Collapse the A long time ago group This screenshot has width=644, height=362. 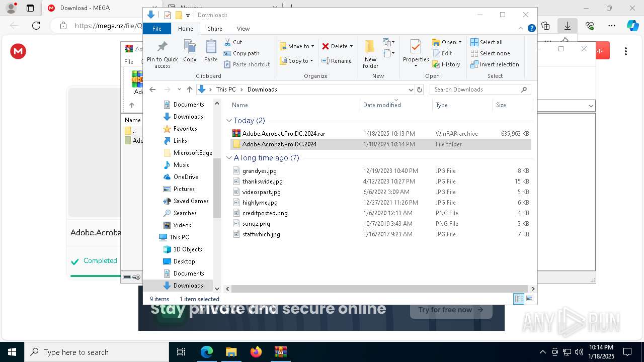[x=229, y=158]
